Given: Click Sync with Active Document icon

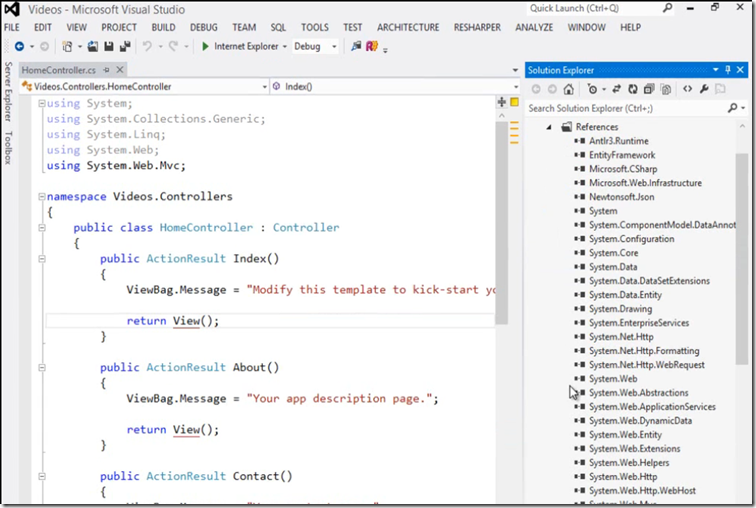Looking at the screenshot, I should coord(617,89).
